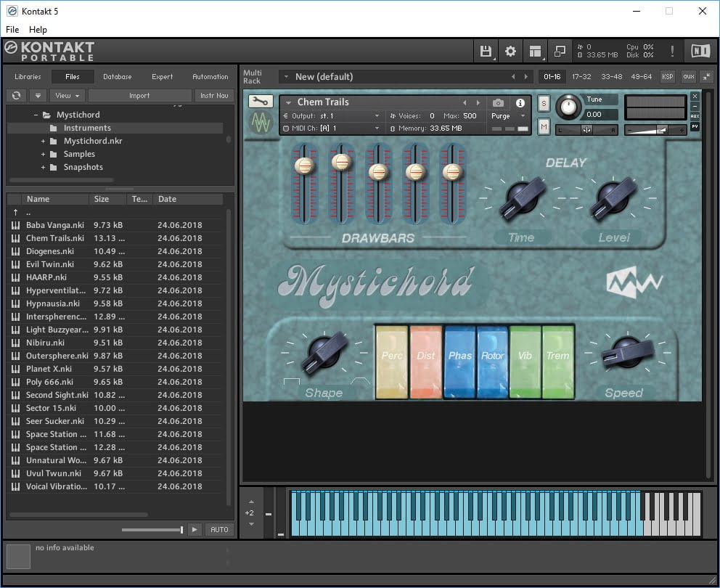Select next instrument arrow beside Chem Trails
Screen dimensions: 720x588
coord(478,103)
